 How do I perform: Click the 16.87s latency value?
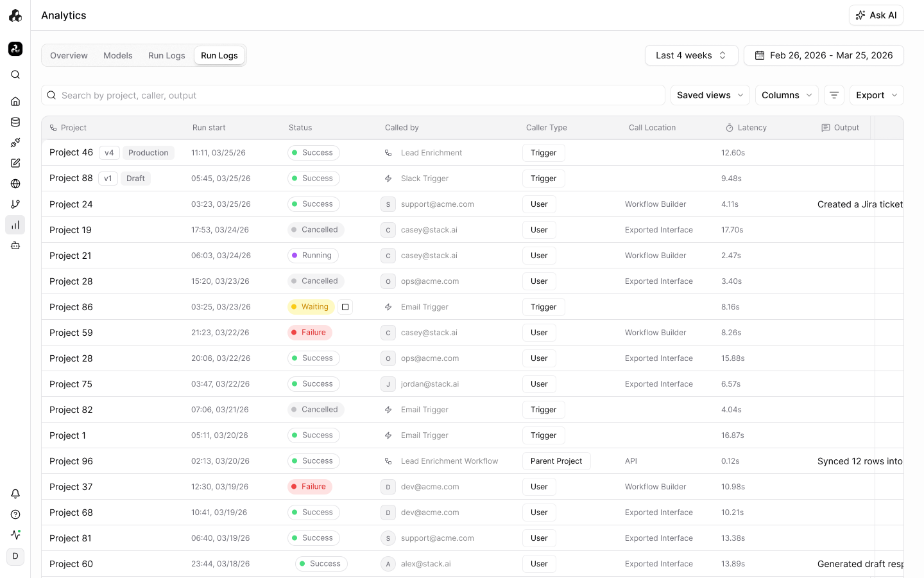click(x=733, y=435)
